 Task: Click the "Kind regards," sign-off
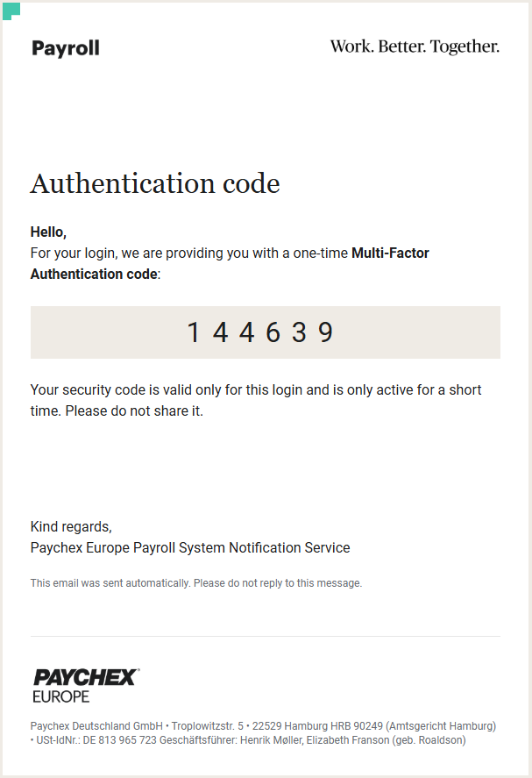[71, 527]
